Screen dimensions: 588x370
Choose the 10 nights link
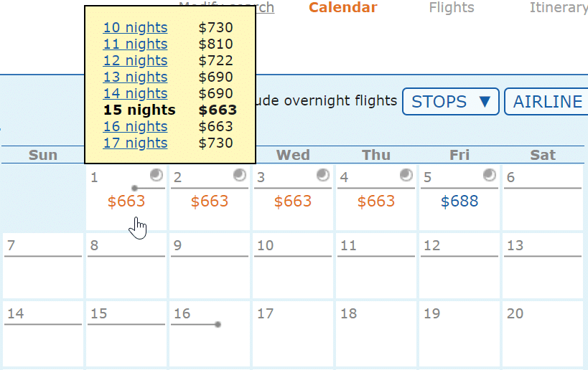point(136,27)
